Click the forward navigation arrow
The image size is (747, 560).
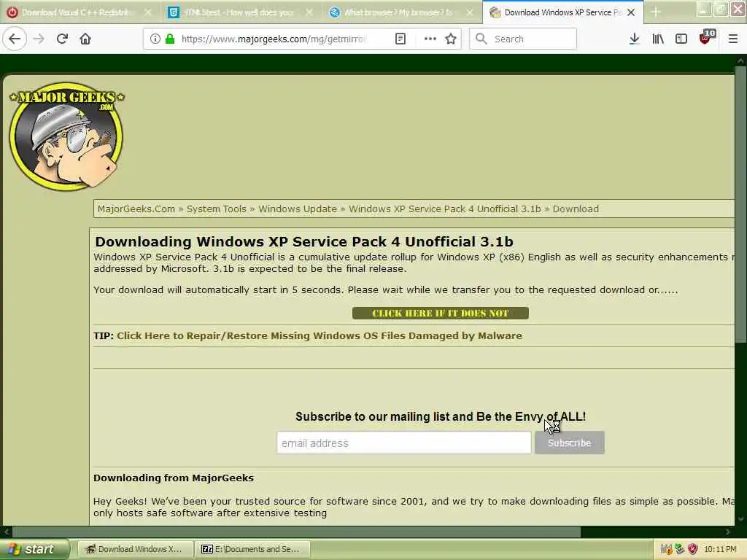39,39
